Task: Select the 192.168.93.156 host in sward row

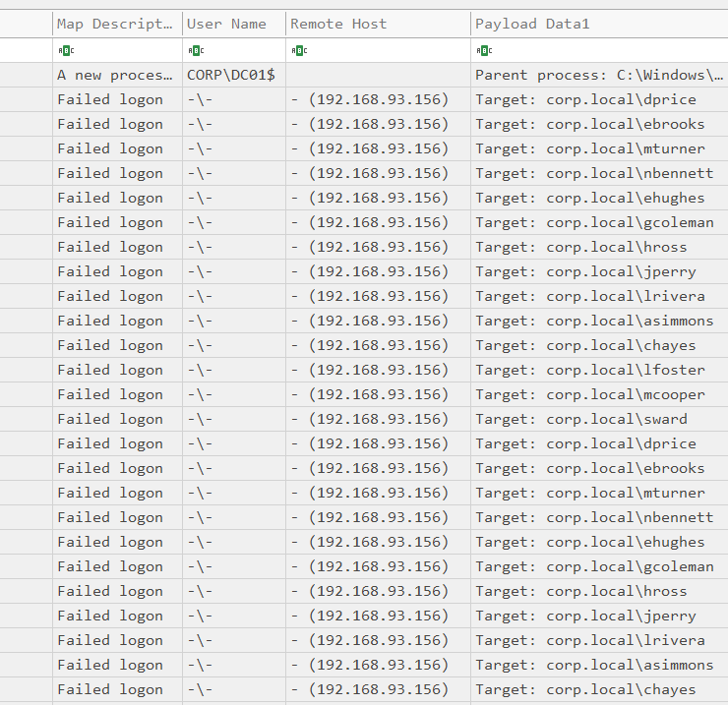Action: coord(379,419)
